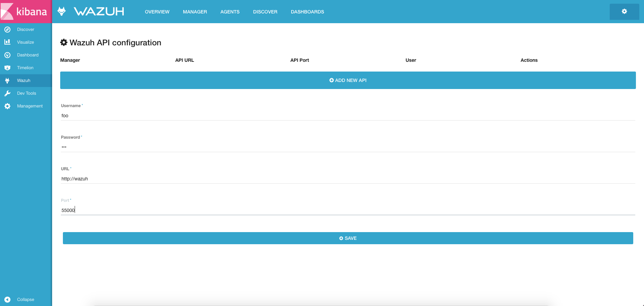Open the Timelion mask icon

(x=7, y=68)
